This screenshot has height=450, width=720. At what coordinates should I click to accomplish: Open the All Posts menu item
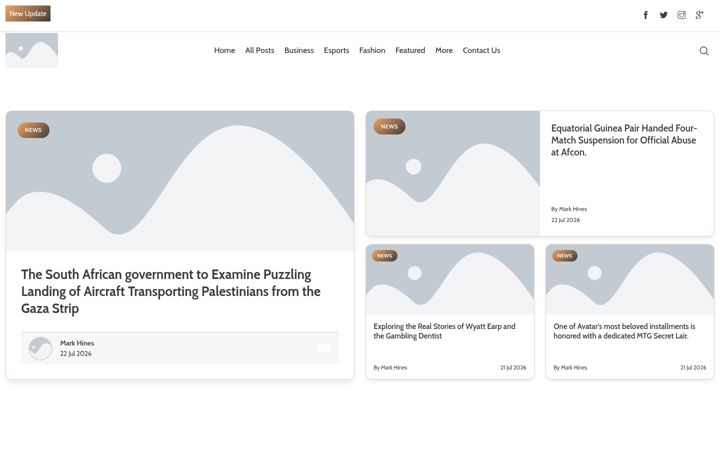[x=259, y=51]
